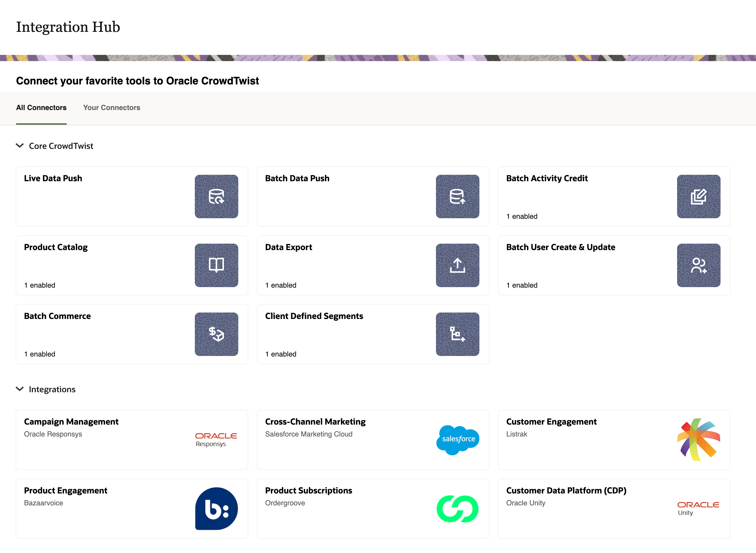Image resolution: width=756 pixels, height=553 pixels.
Task: Click the Batch Activity Credit edit icon
Action: (x=699, y=197)
